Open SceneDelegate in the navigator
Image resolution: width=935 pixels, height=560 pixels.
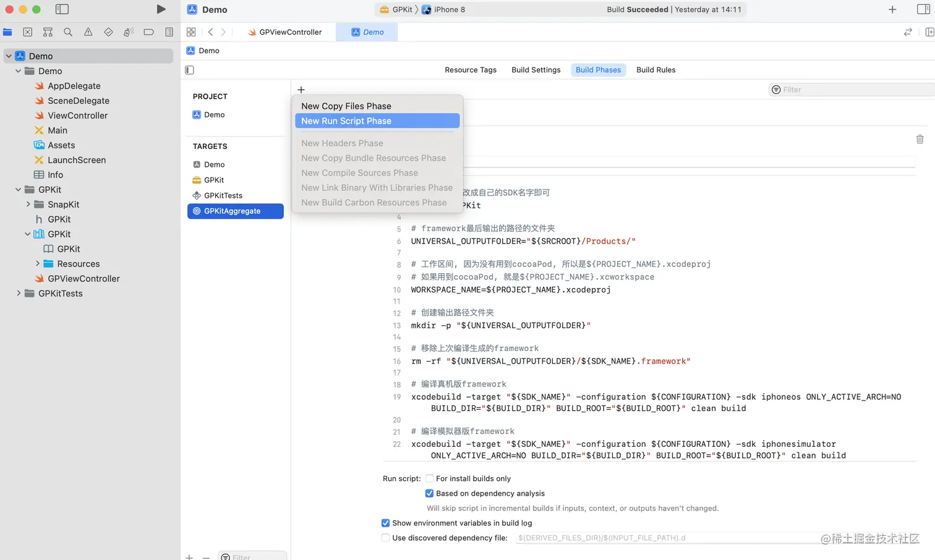pyautogui.click(x=79, y=101)
